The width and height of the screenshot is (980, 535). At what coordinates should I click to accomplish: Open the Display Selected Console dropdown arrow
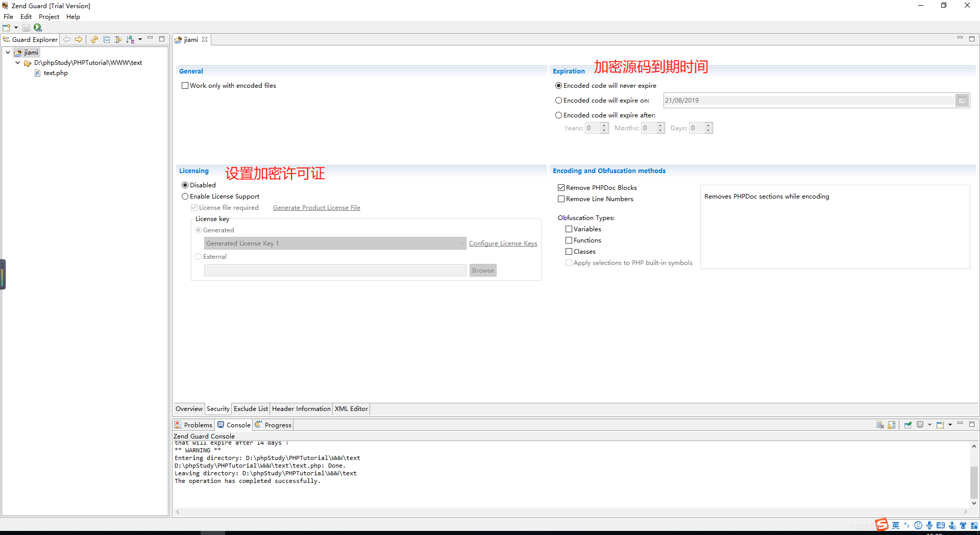pos(929,425)
